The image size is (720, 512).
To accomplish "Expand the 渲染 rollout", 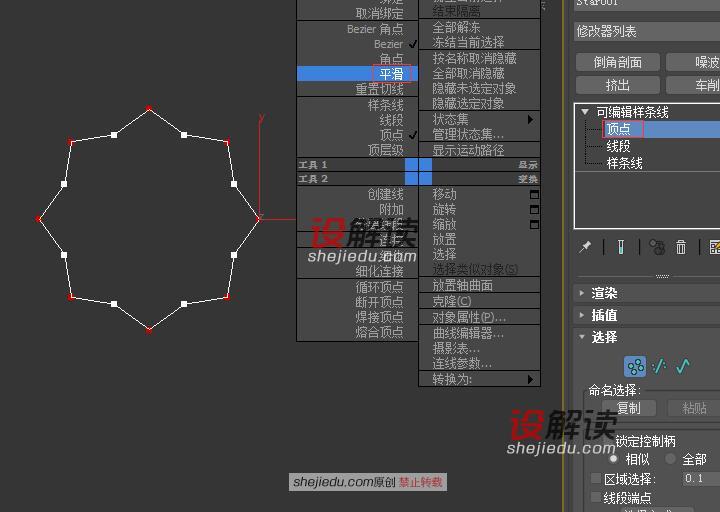I will (x=582, y=293).
